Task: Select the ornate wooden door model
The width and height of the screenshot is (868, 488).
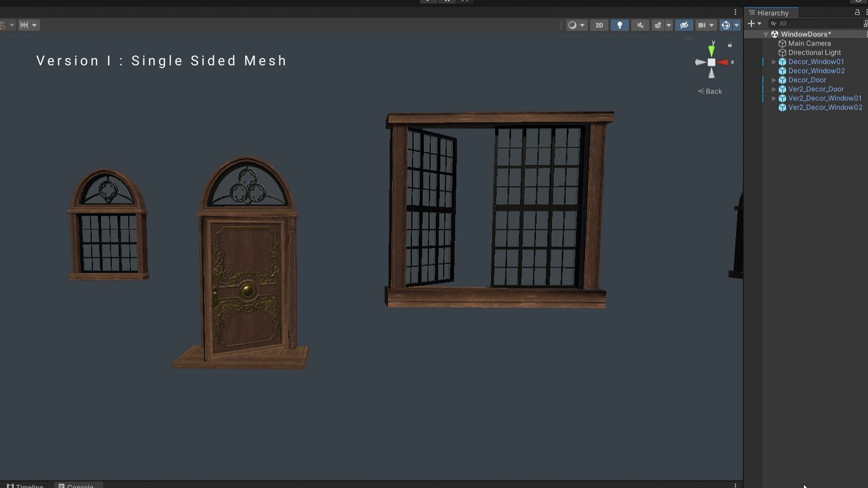Action: (241, 263)
